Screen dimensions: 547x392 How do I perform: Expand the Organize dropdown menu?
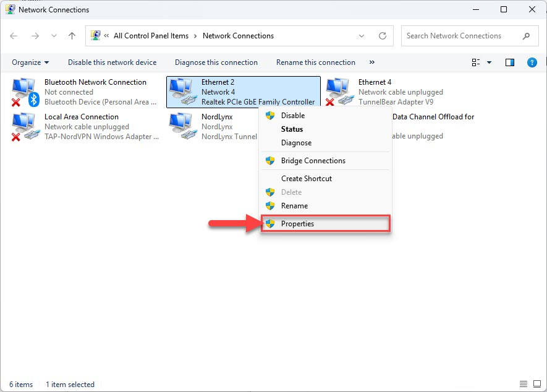pyautogui.click(x=30, y=62)
